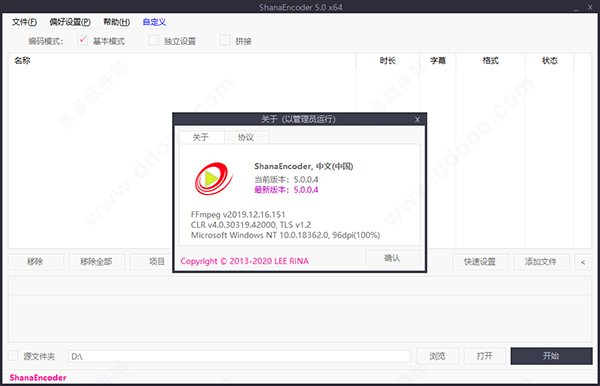Screen dimensions: 600x386
Task: Switch to the 协议 tab in dialog
Action: coord(246,137)
